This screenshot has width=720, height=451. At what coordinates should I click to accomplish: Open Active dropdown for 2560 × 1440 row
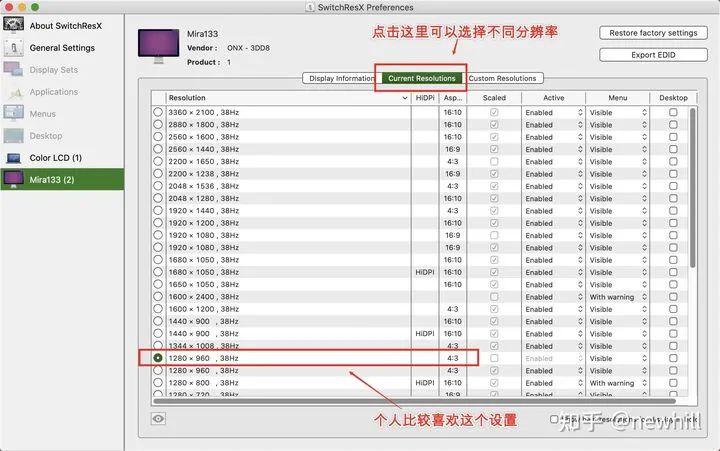(x=554, y=149)
